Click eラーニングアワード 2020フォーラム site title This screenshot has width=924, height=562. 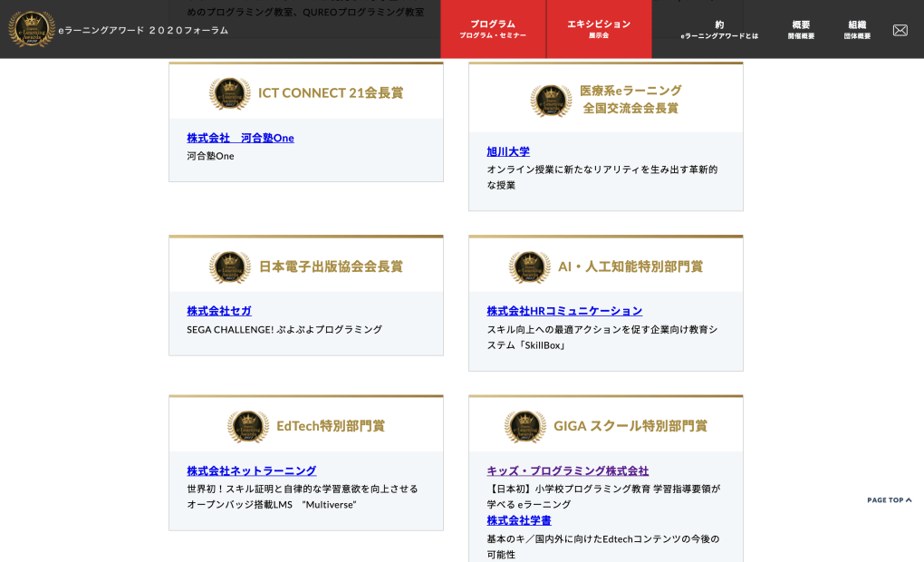coord(143,30)
